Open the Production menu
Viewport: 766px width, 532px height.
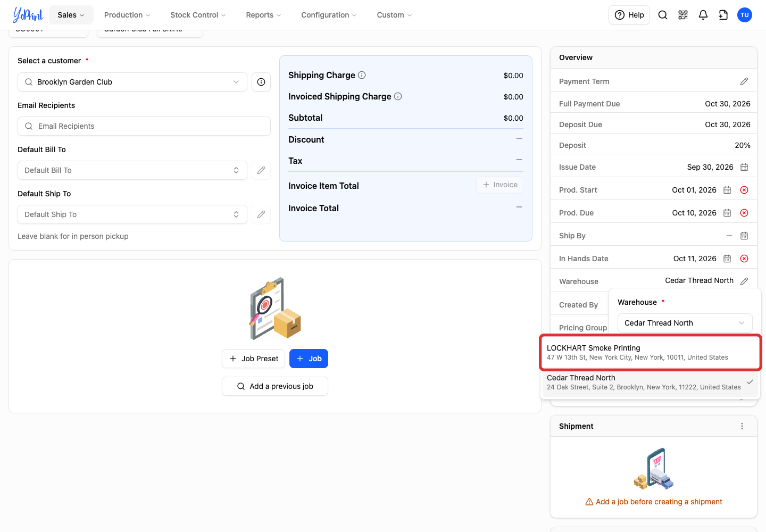pyautogui.click(x=127, y=15)
